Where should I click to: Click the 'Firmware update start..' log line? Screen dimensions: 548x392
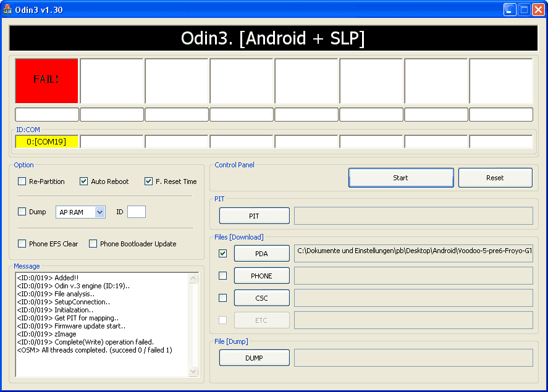(x=71, y=326)
